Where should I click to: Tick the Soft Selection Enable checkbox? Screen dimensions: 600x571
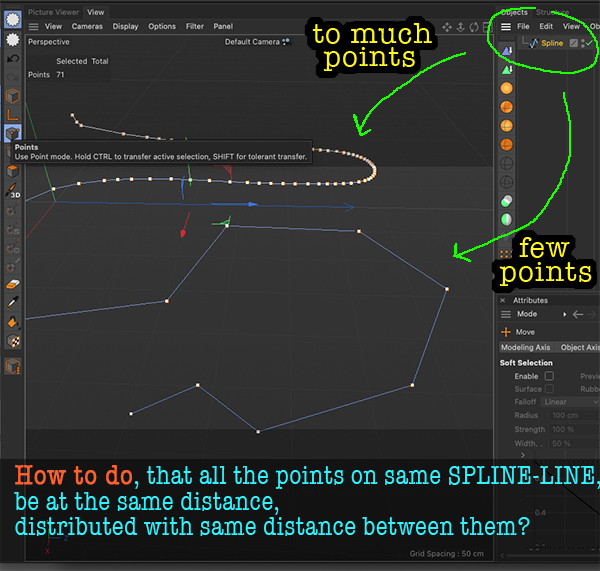pyautogui.click(x=549, y=376)
